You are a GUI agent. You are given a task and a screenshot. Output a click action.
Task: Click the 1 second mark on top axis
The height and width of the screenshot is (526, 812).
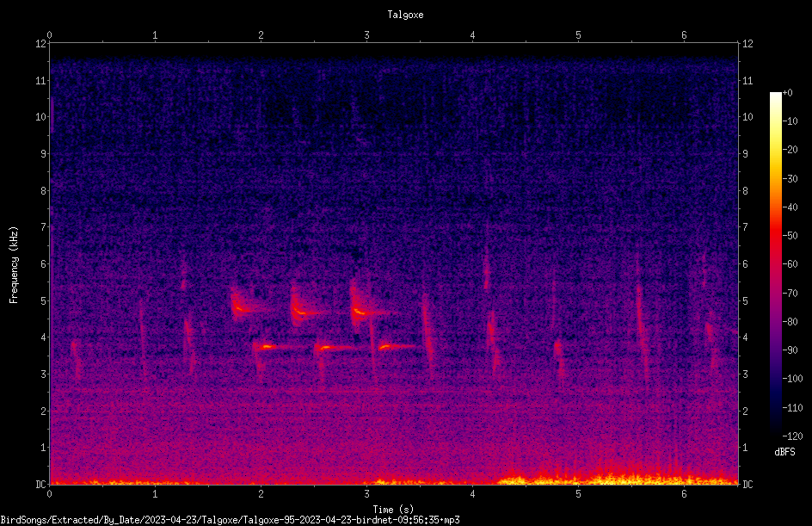(155, 35)
